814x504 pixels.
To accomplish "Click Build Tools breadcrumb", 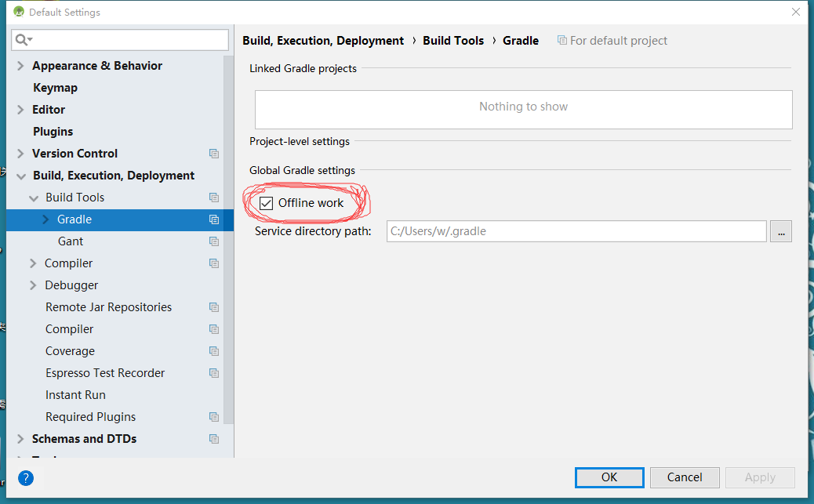I will pyautogui.click(x=453, y=41).
